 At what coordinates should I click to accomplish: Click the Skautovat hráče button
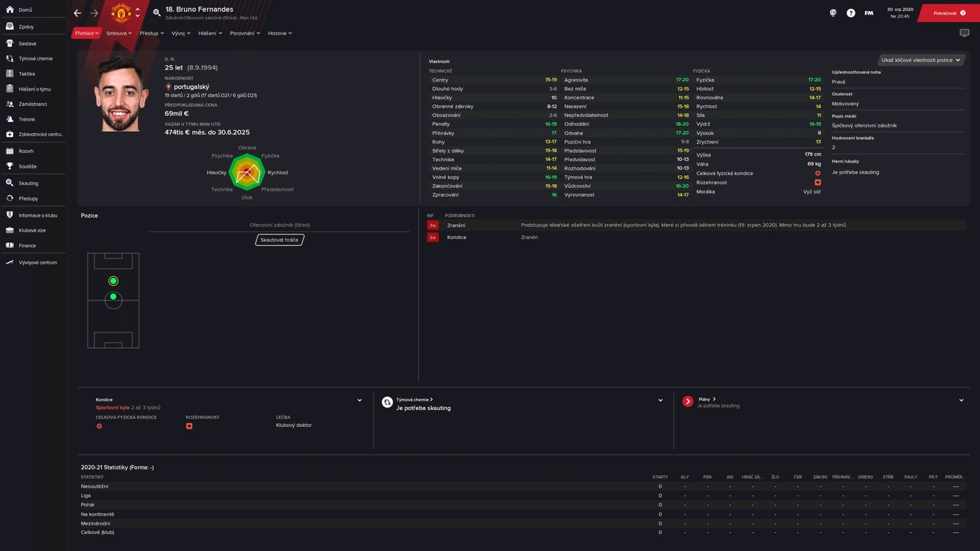click(280, 240)
